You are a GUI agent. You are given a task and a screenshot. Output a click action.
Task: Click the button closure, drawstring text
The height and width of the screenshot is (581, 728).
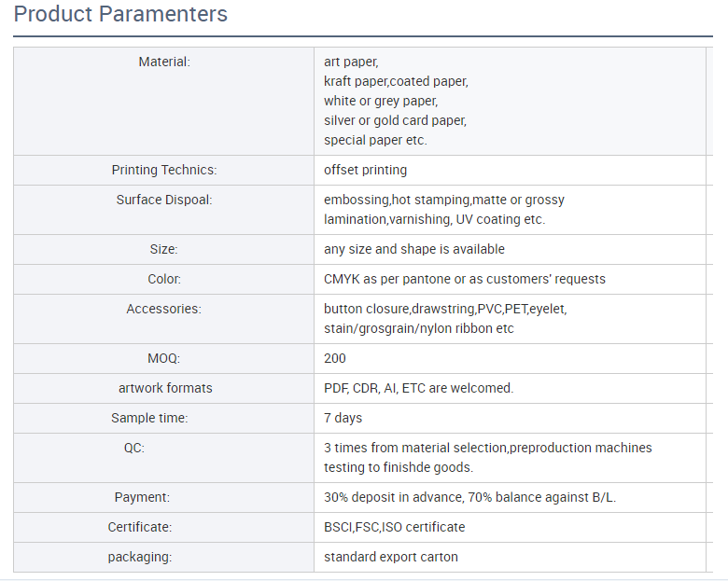(445, 318)
